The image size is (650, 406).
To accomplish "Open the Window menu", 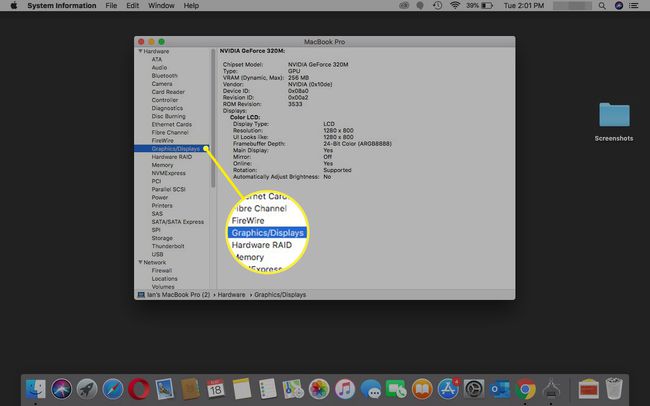I will (161, 6).
